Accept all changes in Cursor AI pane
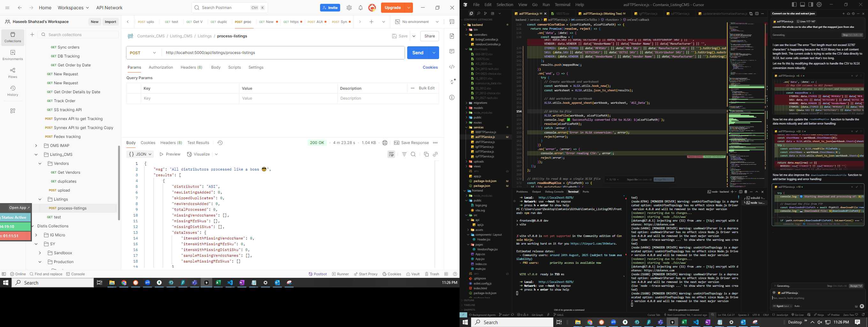The width and height of the screenshot is (868, 327). coord(856,286)
